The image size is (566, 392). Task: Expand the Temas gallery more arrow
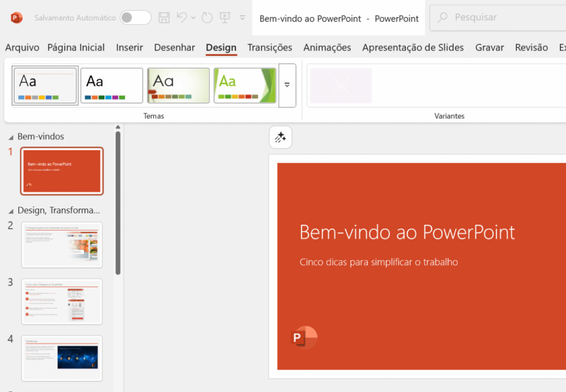287,86
